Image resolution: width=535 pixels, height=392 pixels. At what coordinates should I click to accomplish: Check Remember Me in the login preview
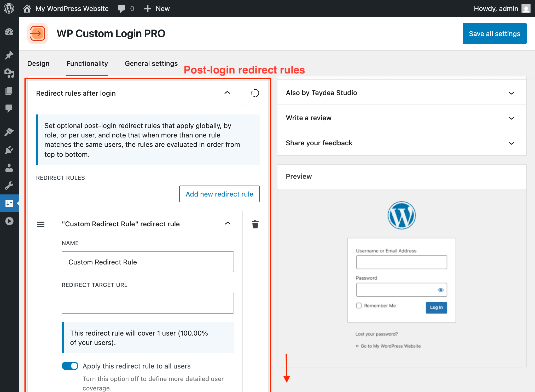click(x=359, y=305)
